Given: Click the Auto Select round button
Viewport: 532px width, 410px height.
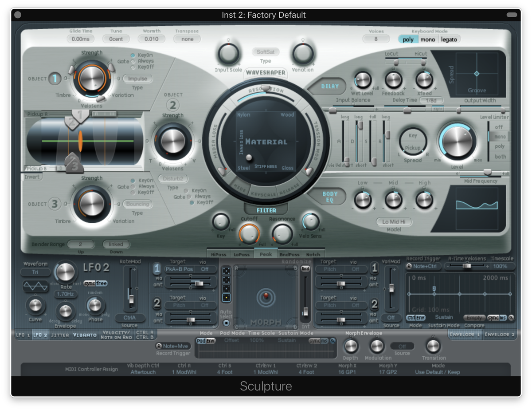Looking at the screenshot, I should point(226,323).
